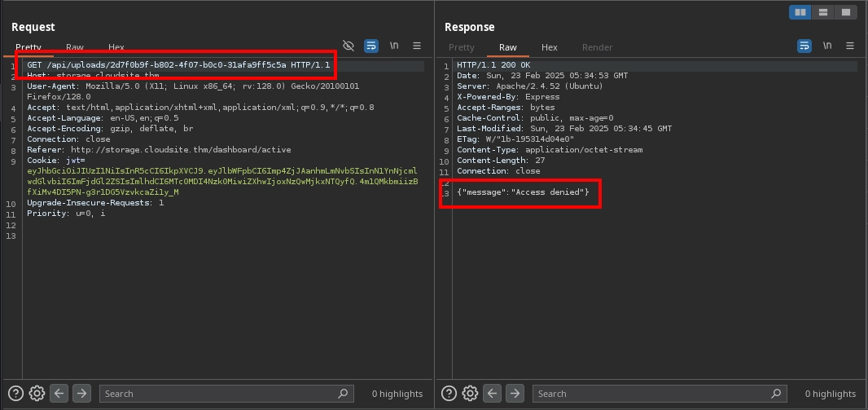This screenshot has height=410, width=868.
Task: Show newline characters in the Request panel
Action: (x=394, y=46)
